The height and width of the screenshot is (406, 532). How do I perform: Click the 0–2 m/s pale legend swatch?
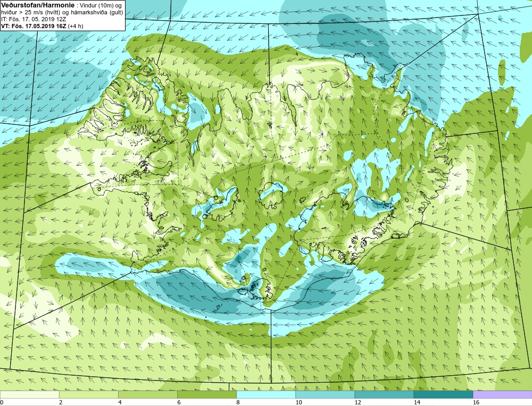click(29, 394)
